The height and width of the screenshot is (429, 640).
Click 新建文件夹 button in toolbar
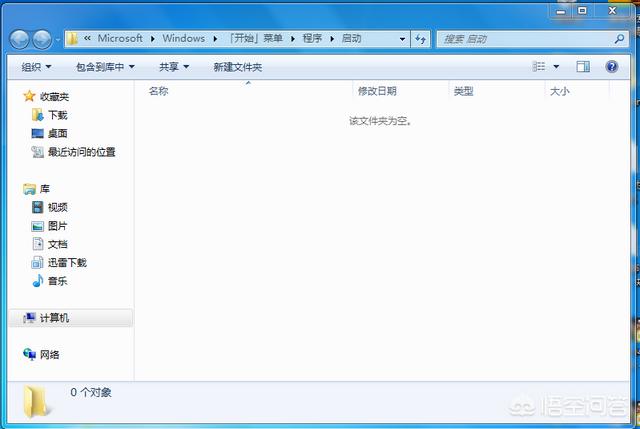[x=237, y=67]
